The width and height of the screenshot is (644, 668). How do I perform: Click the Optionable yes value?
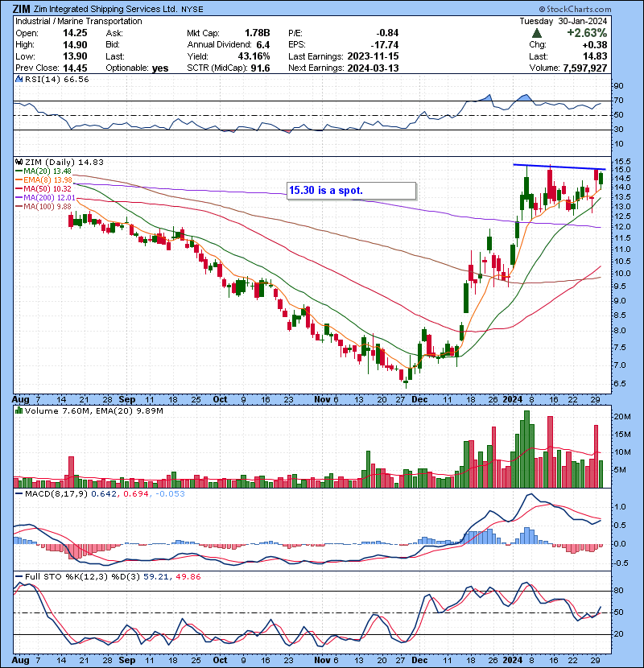pyautogui.click(x=160, y=68)
